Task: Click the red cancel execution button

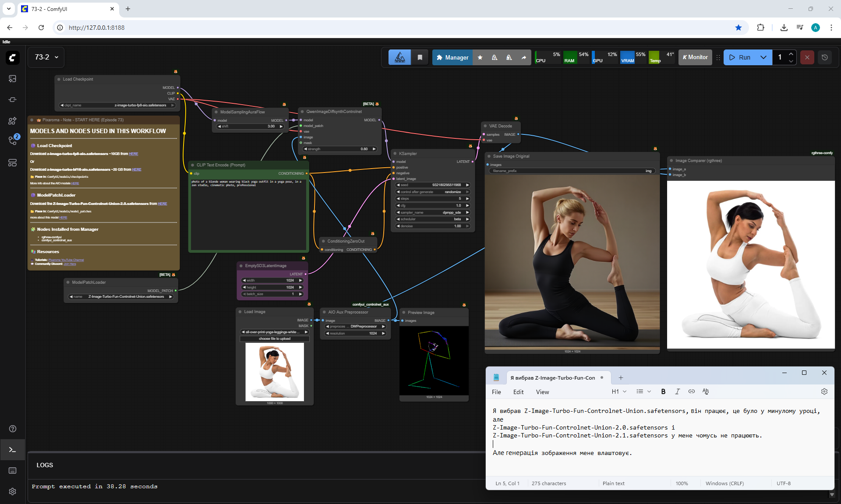Action: (x=807, y=57)
